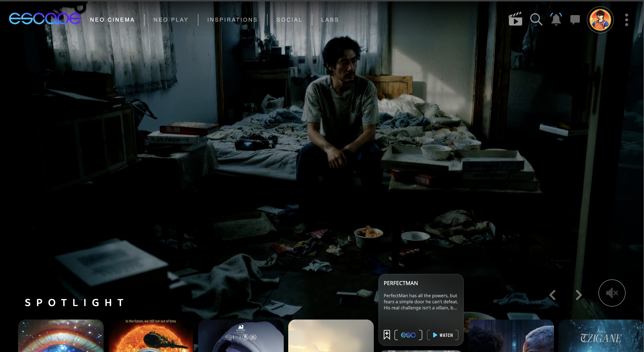The width and height of the screenshot is (644, 352).
Task: Open the three-dot more options menu
Action: (x=626, y=20)
